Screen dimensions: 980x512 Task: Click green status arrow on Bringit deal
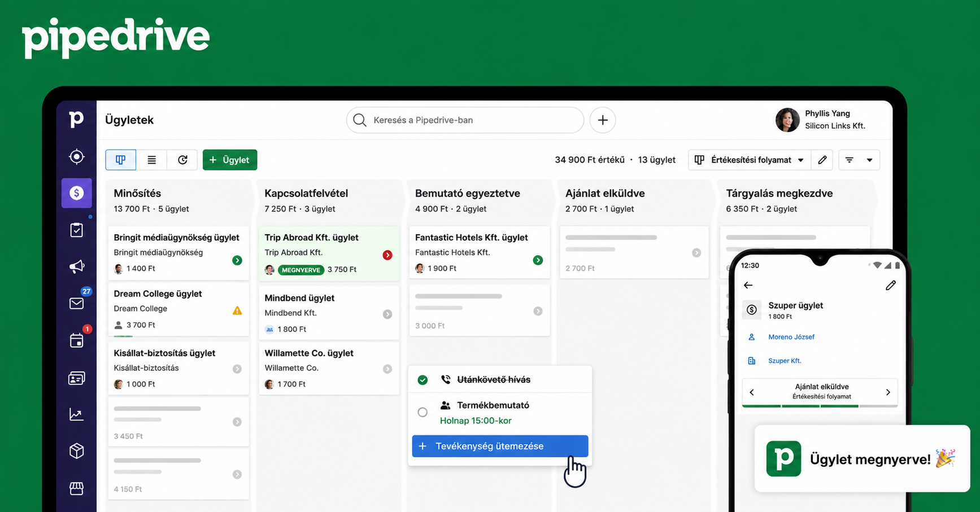tap(237, 260)
